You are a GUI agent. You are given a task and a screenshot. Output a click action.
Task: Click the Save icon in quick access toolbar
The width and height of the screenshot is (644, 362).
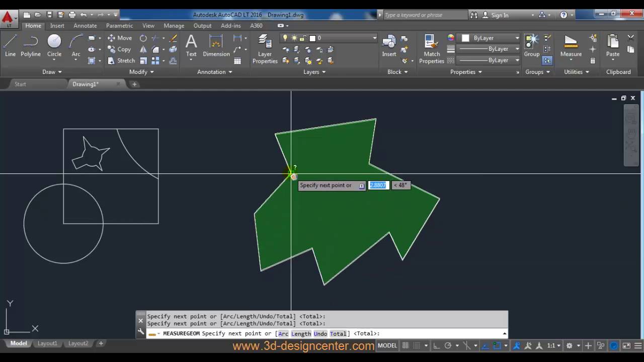(49, 15)
